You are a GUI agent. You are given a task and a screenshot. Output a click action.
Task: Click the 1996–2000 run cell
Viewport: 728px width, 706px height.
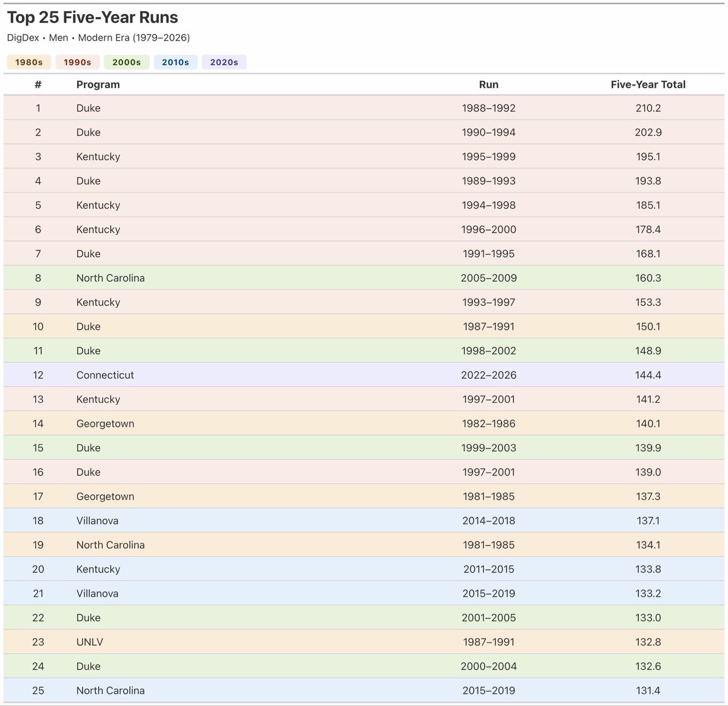pyautogui.click(x=488, y=229)
